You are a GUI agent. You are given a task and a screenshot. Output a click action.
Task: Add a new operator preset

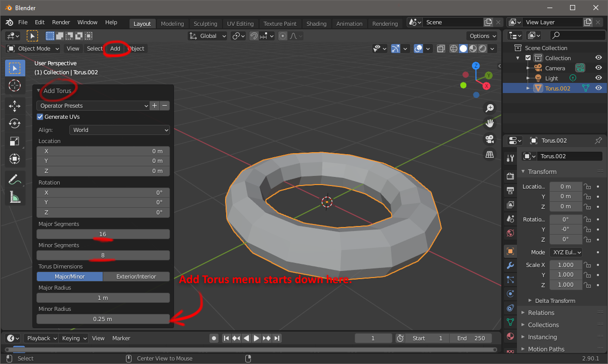tap(155, 106)
